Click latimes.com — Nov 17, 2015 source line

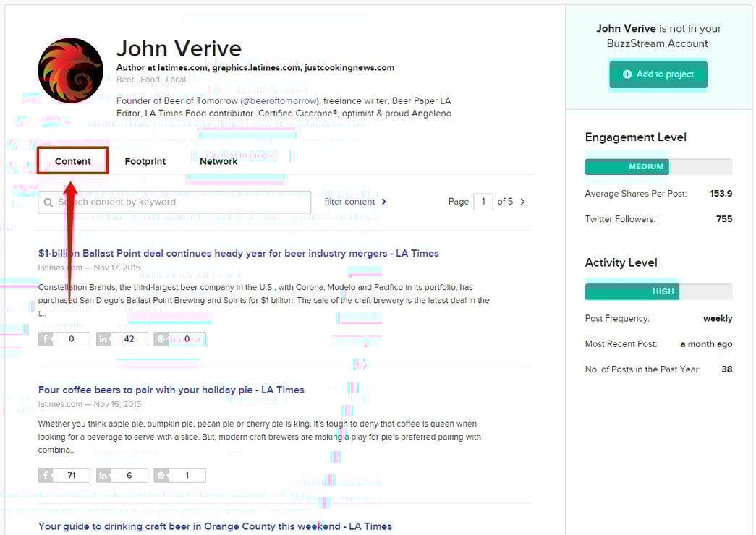[x=89, y=267]
